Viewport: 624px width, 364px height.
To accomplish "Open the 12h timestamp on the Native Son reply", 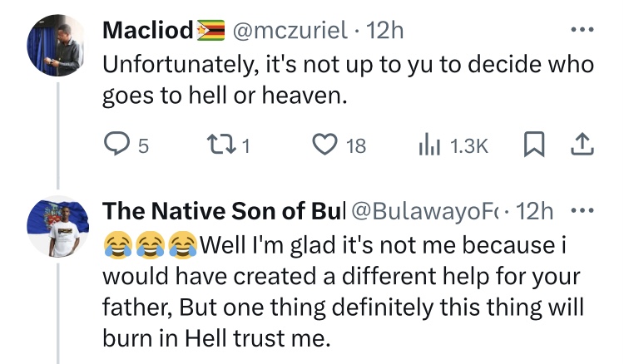I will (535, 212).
